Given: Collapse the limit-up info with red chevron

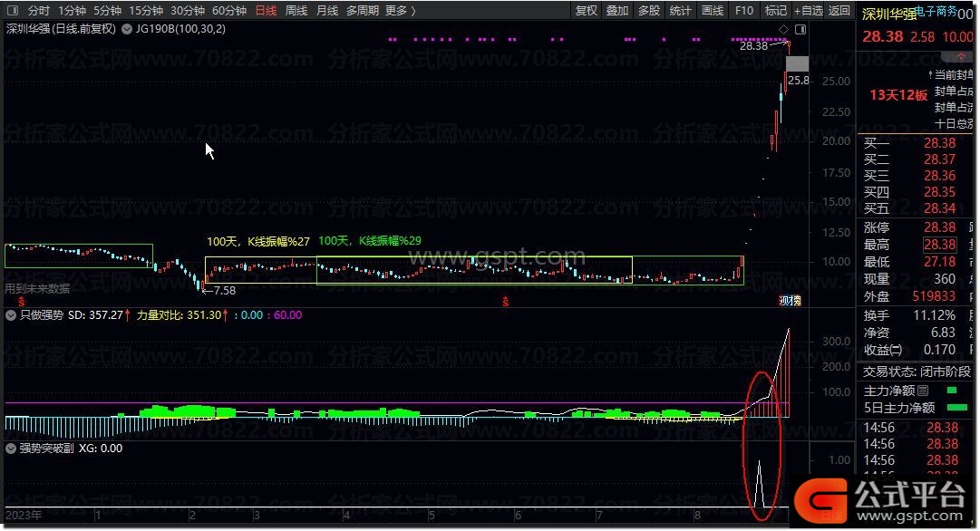Looking at the screenshot, I should point(961,56).
